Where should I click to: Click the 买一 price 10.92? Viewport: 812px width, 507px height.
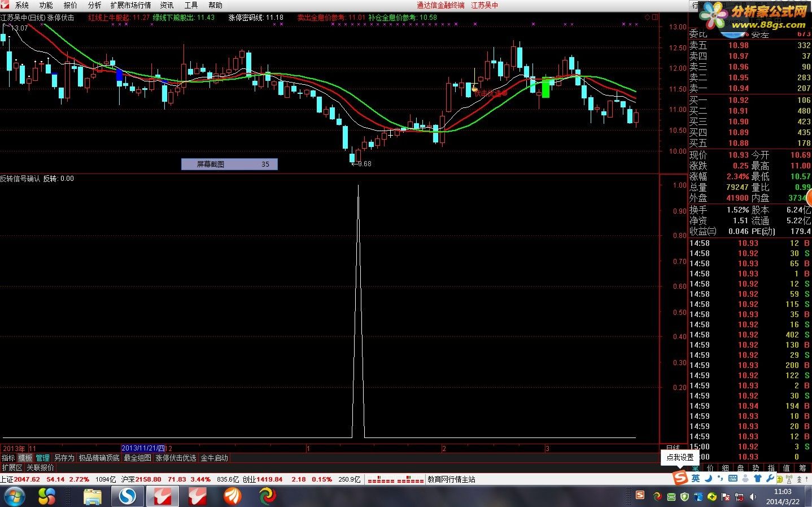pos(738,100)
